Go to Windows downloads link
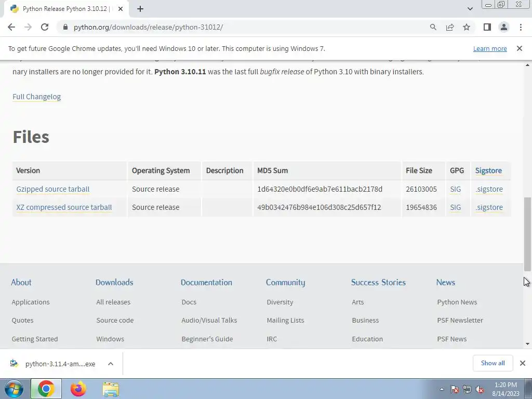The width and height of the screenshot is (532, 399). click(x=110, y=339)
